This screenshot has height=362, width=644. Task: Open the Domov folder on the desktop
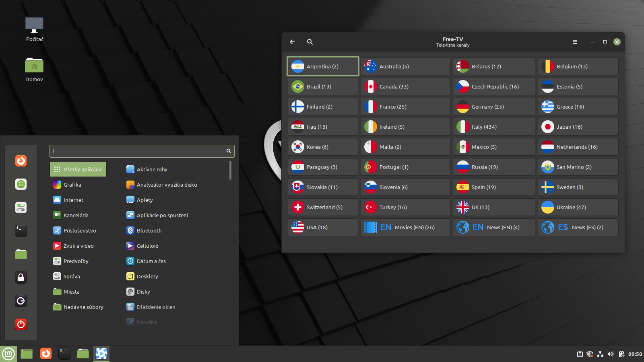pyautogui.click(x=34, y=70)
